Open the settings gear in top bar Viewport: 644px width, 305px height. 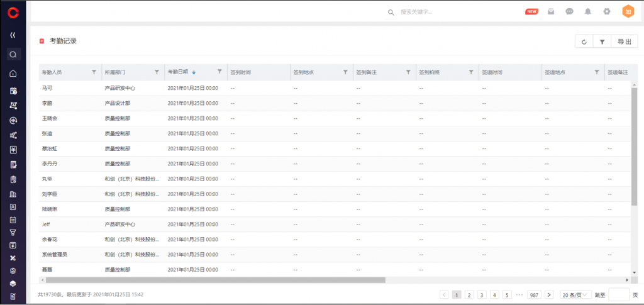click(606, 11)
